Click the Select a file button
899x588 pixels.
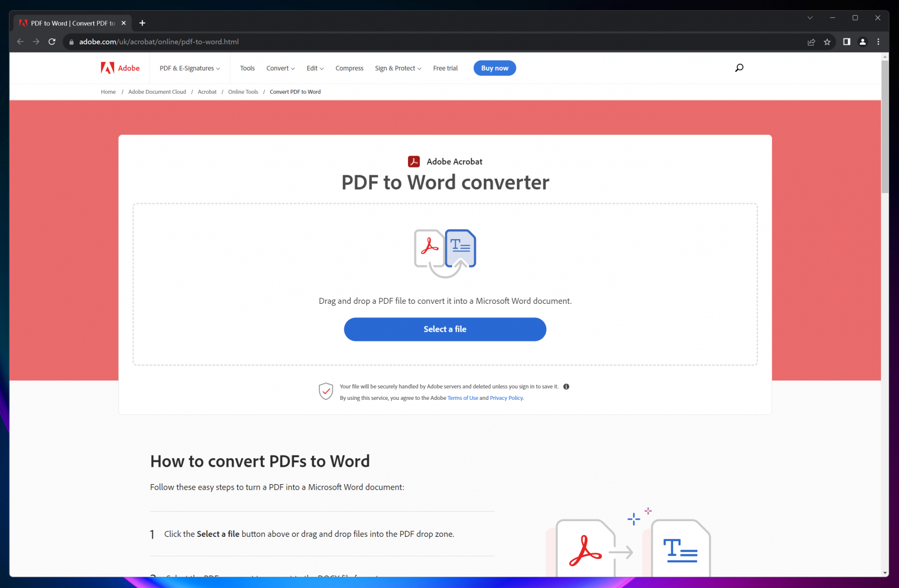[x=445, y=329]
